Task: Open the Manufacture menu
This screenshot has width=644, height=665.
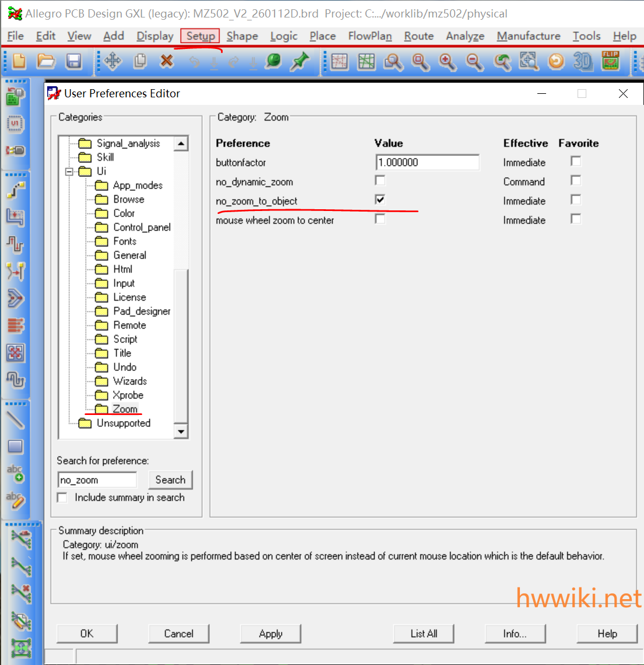Action: pyautogui.click(x=528, y=36)
